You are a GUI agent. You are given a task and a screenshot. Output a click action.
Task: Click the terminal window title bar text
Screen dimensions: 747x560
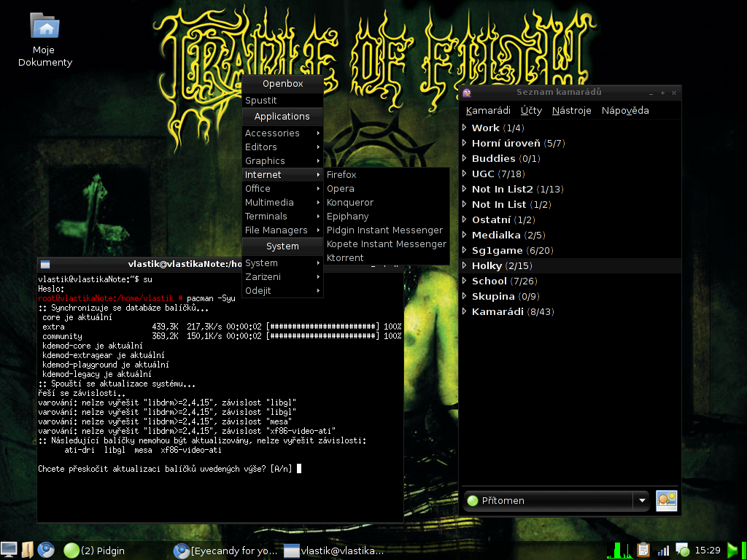coord(185,264)
